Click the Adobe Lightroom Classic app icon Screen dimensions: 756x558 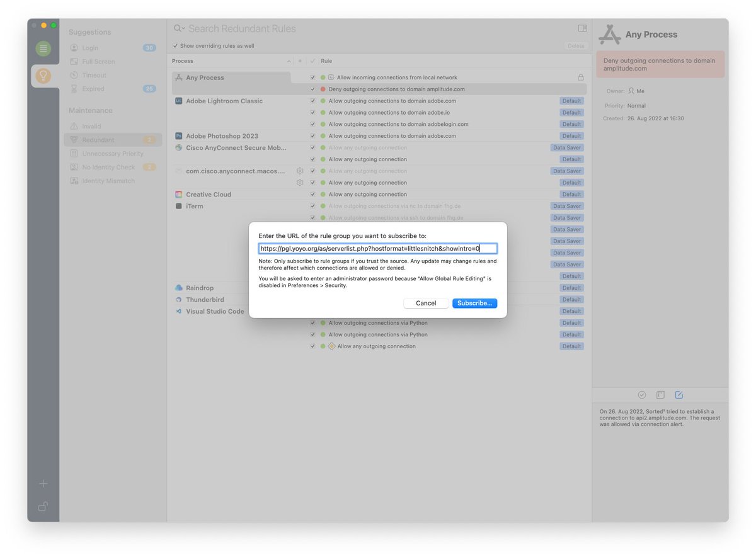pyautogui.click(x=179, y=101)
